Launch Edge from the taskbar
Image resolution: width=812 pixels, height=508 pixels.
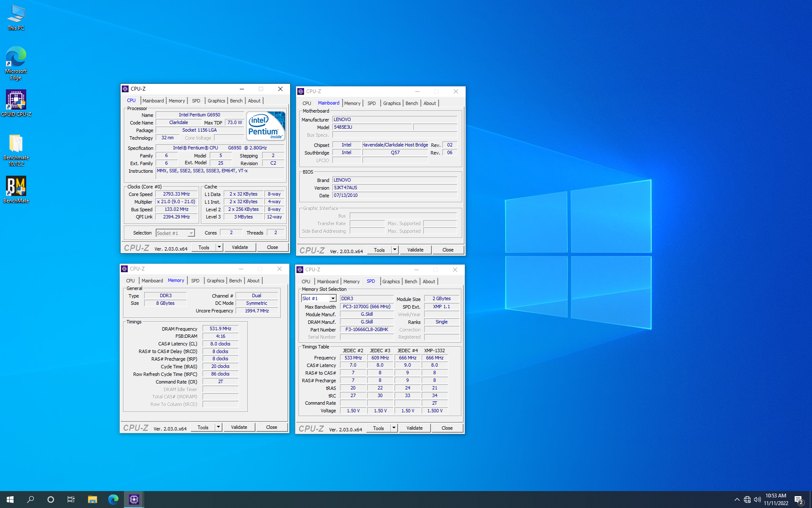(113, 500)
